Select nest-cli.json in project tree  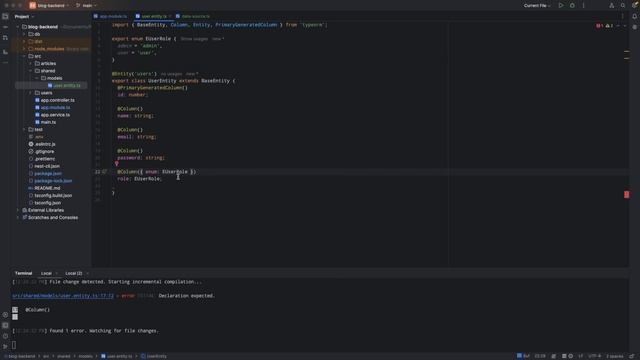point(47,167)
